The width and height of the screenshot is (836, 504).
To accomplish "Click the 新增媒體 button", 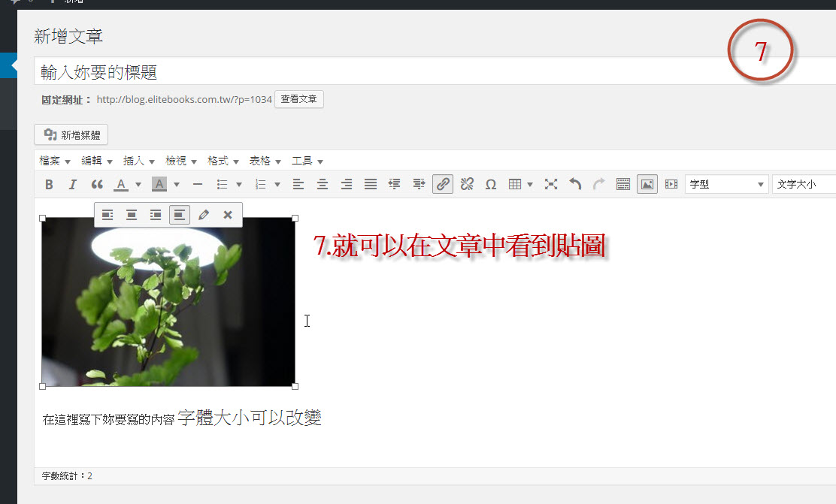I will point(71,135).
